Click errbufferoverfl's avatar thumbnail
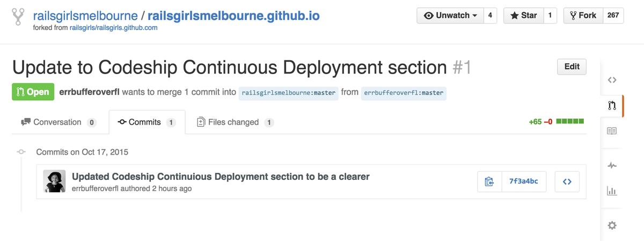Image resolution: width=644 pixels, height=241 pixels. [x=54, y=181]
